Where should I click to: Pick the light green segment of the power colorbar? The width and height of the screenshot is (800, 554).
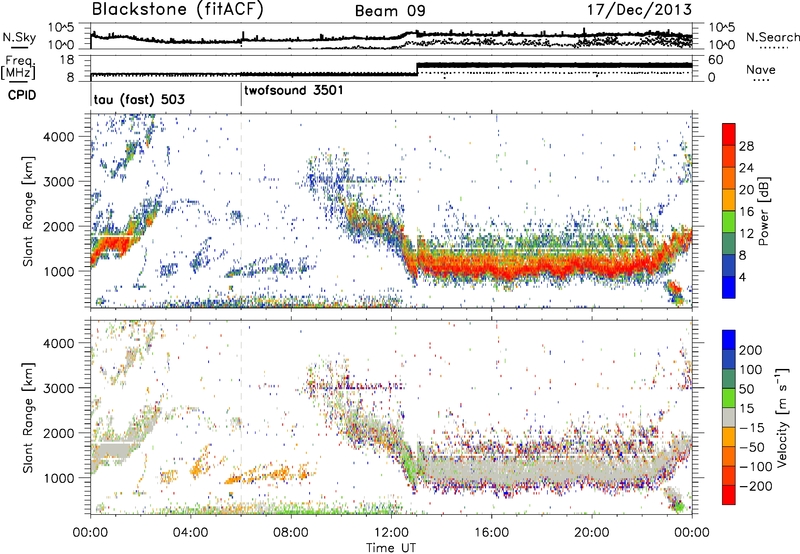pyautogui.click(x=729, y=222)
